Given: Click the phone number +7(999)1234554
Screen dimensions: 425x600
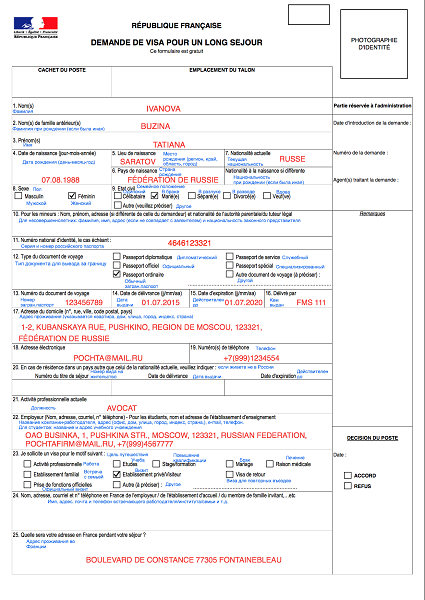Looking at the screenshot, I should pyautogui.click(x=251, y=358).
